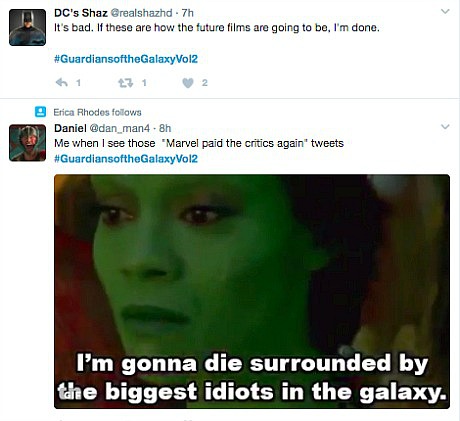Reply to DC's Shaz's tweet
The height and width of the screenshot is (421, 460).
coord(62,82)
